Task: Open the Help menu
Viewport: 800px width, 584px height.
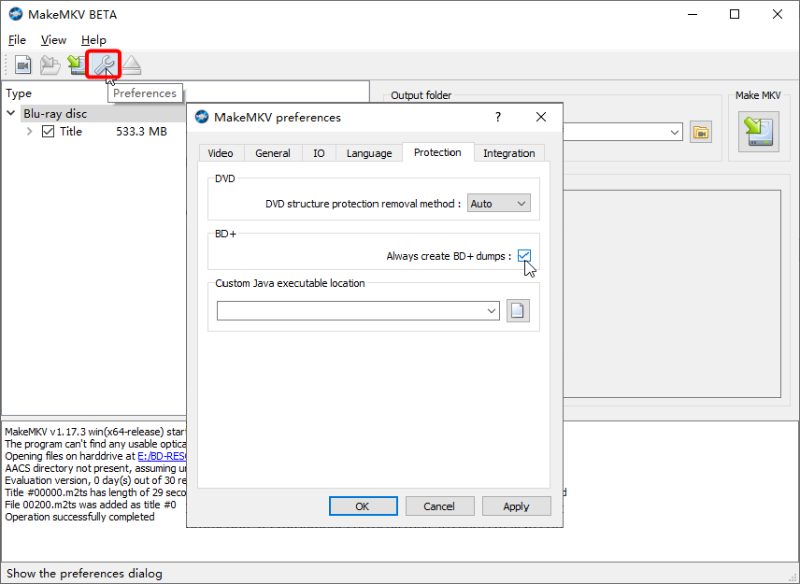Action: (94, 40)
